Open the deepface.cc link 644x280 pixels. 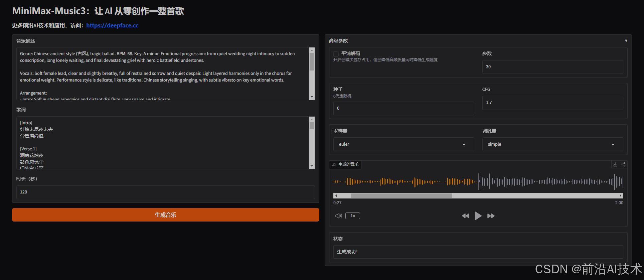click(x=112, y=25)
